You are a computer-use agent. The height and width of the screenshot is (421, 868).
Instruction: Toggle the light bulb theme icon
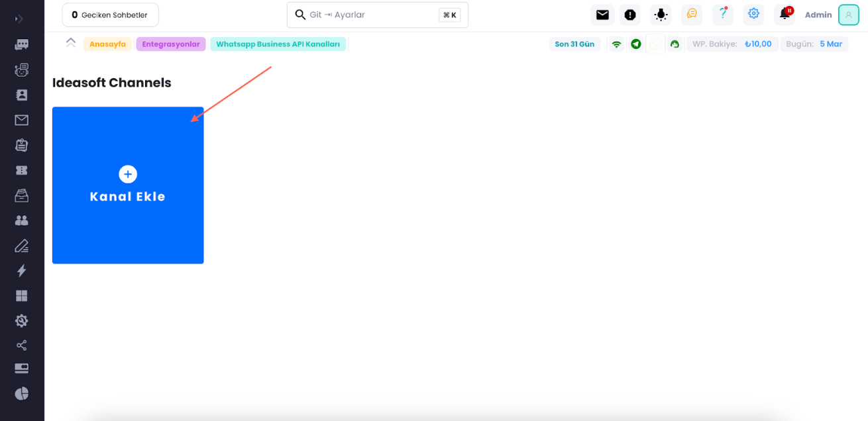(x=661, y=15)
